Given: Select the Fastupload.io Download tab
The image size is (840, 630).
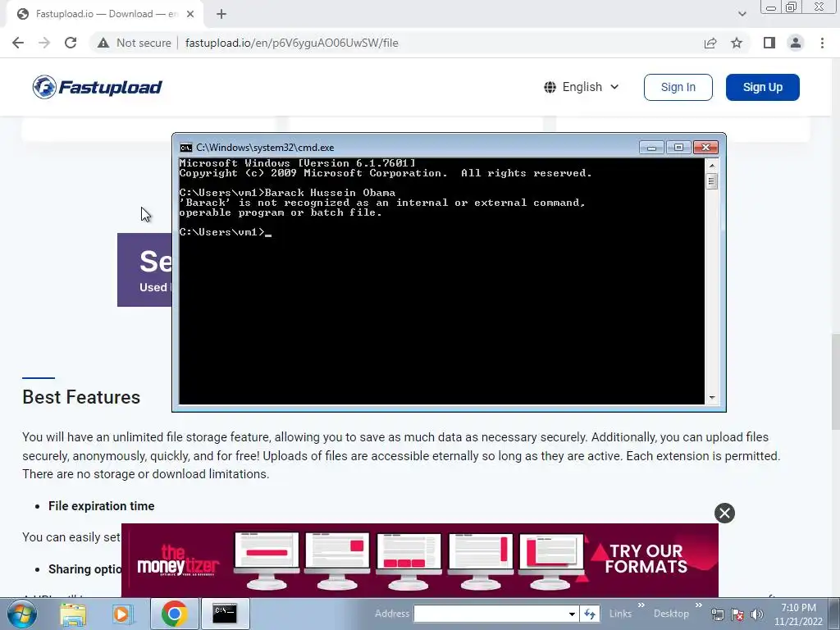Looking at the screenshot, I should point(105,14).
